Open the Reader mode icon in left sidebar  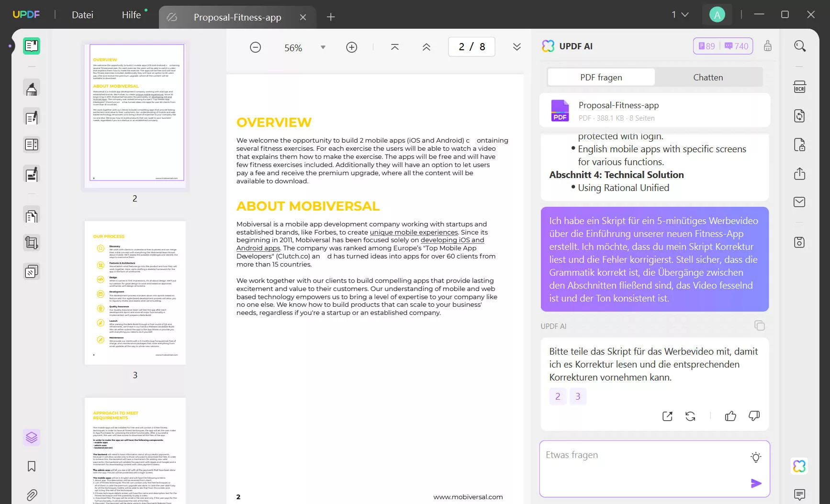pyautogui.click(x=32, y=46)
